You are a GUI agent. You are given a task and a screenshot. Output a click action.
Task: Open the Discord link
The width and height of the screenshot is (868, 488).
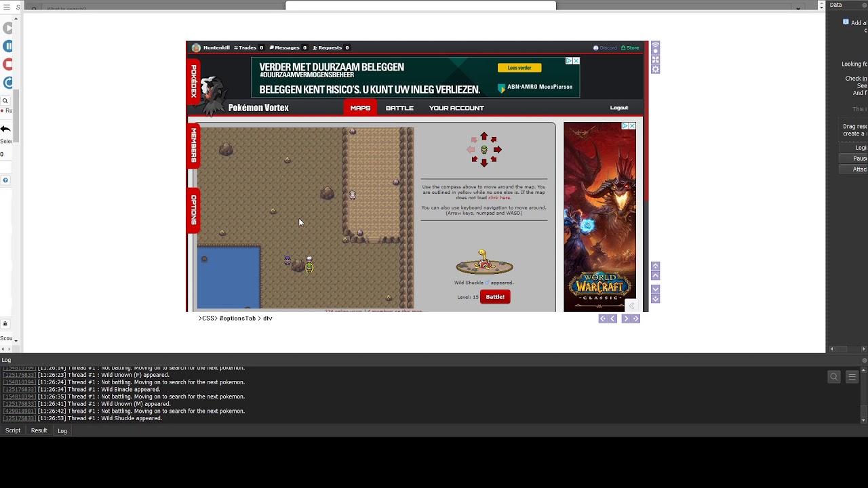click(605, 47)
